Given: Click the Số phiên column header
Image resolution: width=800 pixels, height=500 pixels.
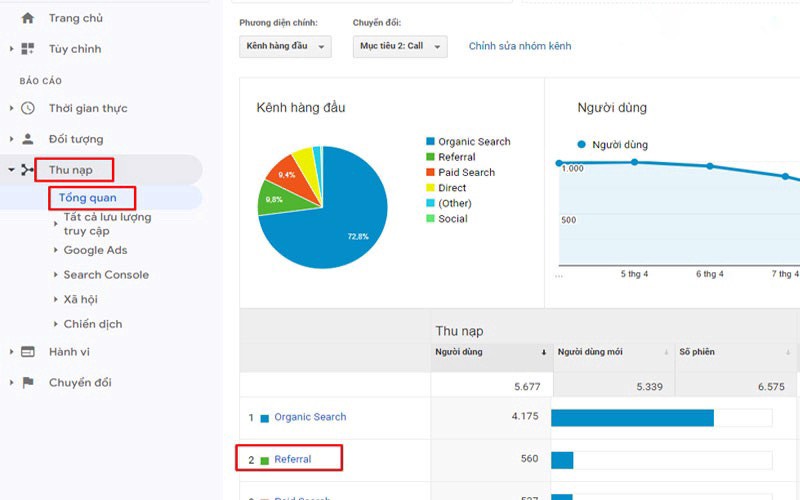Looking at the screenshot, I should [x=697, y=352].
